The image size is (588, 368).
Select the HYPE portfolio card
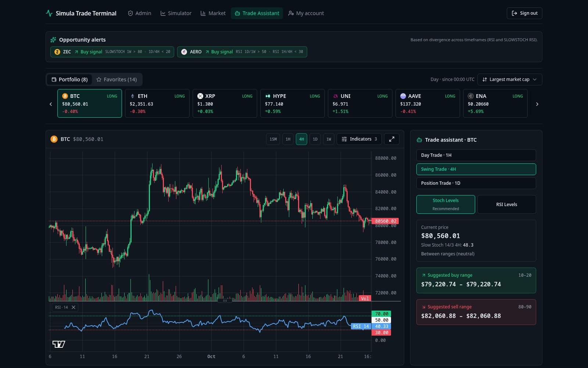[x=293, y=103]
